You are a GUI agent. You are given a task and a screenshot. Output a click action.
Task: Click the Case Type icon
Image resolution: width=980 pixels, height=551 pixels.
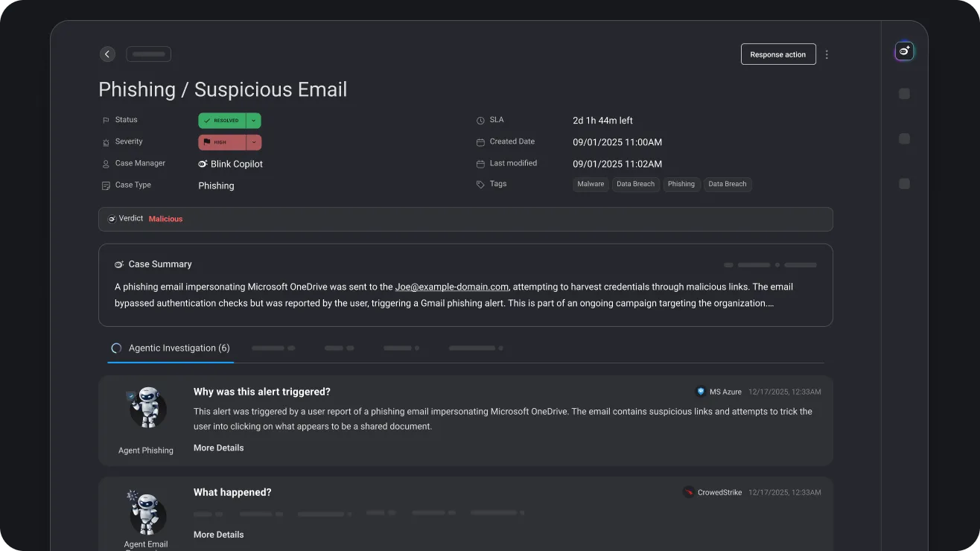click(x=106, y=185)
